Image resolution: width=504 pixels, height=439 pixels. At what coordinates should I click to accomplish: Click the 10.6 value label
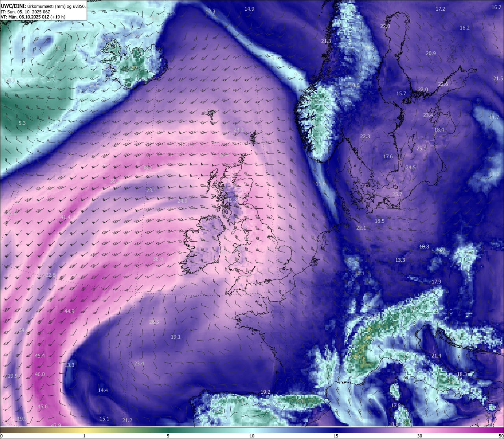[x=354, y=85]
